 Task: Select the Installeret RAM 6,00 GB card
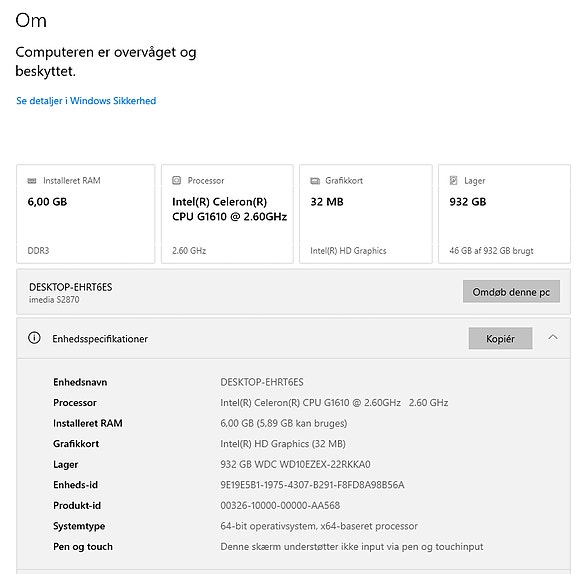[x=85, y=214]
